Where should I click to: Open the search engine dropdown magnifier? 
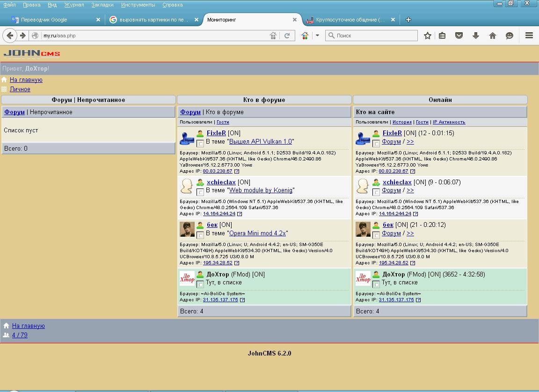coord(331,36)
